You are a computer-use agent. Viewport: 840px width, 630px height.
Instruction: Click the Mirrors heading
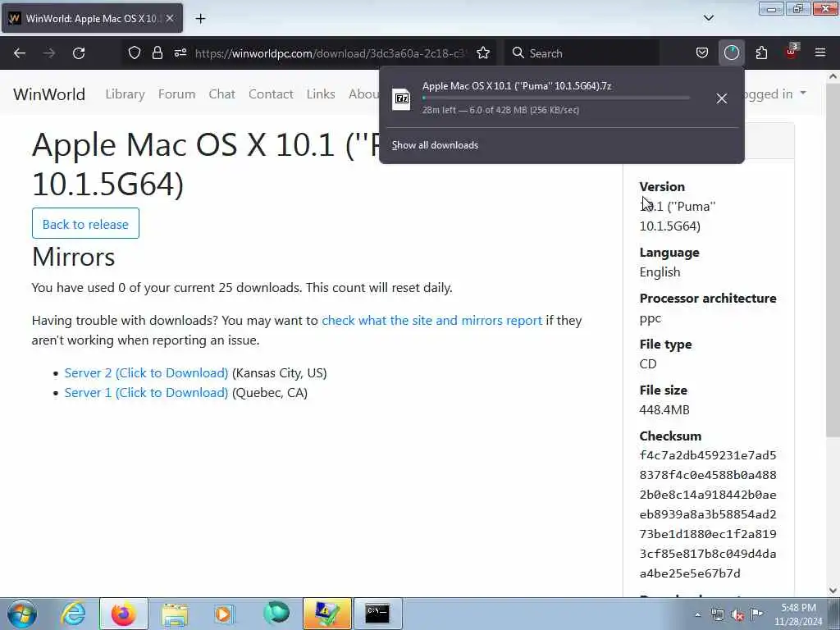(x=73, y=257)
